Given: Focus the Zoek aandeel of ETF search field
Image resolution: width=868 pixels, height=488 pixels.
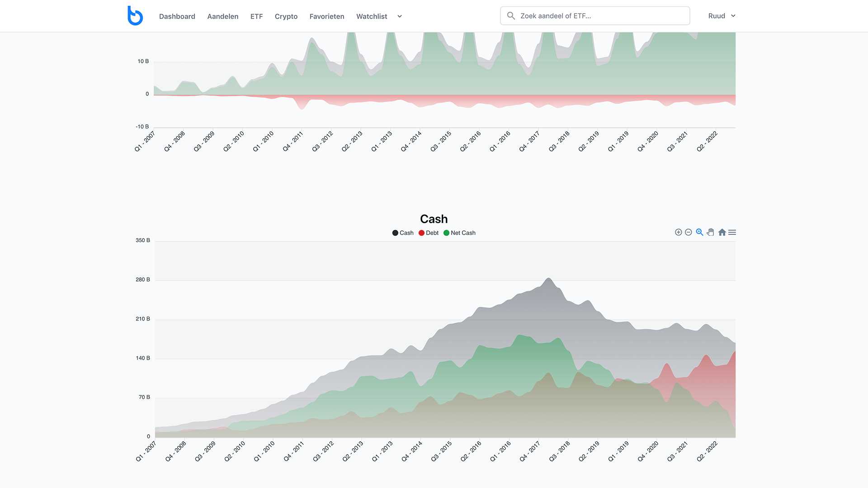Looking at the screenshot, I should [x=595, y=16].
